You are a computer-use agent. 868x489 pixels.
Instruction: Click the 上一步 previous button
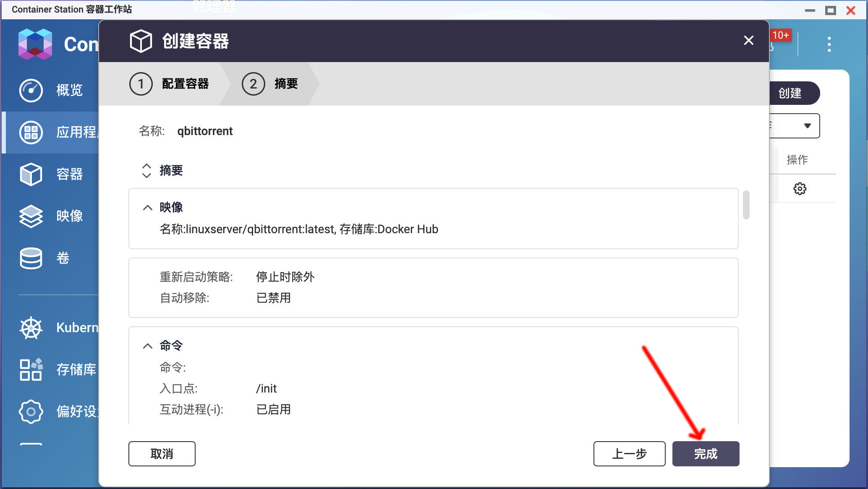click(629, 454)
